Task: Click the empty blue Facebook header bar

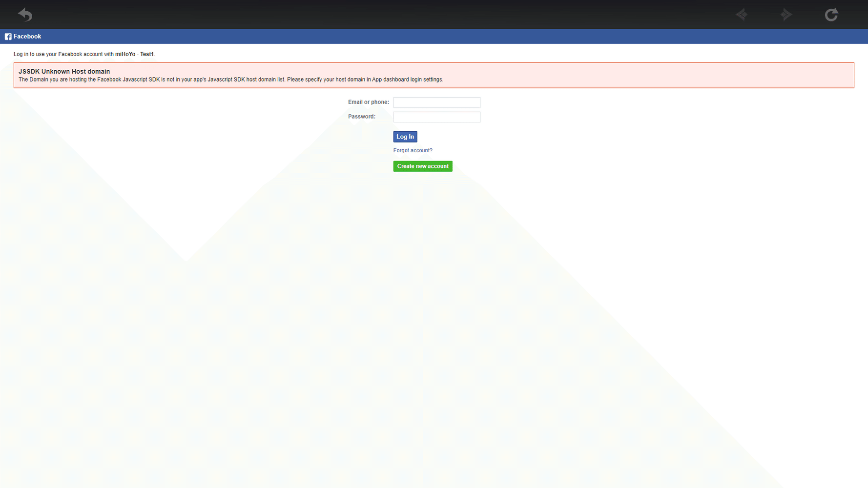Action: pos(439,37)
